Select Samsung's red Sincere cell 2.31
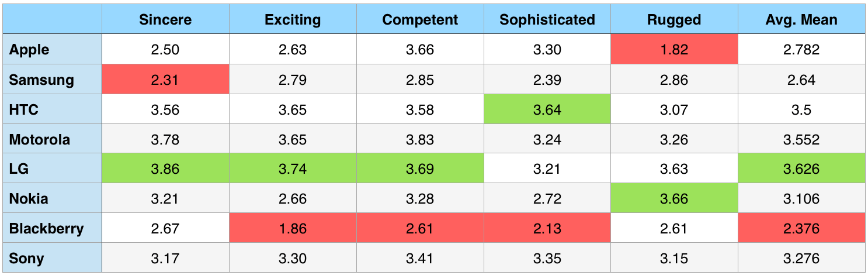The image size is (868, 275). click(165, 80)
